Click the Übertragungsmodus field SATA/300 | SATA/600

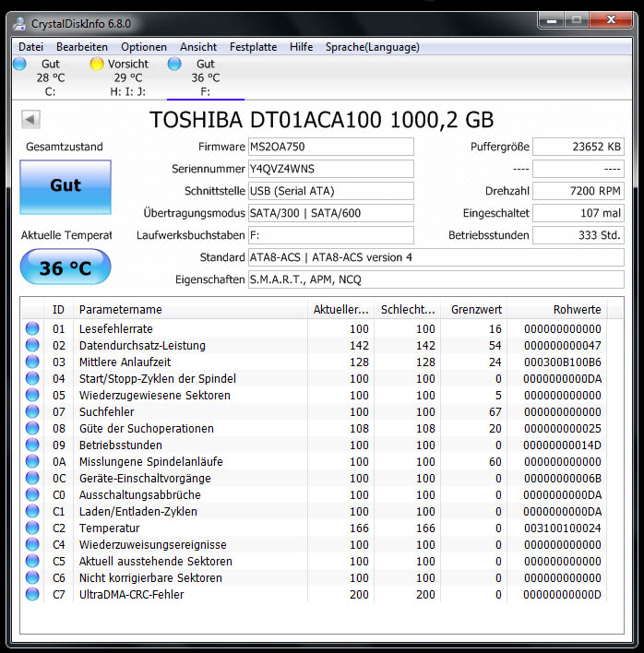[330, 213]
